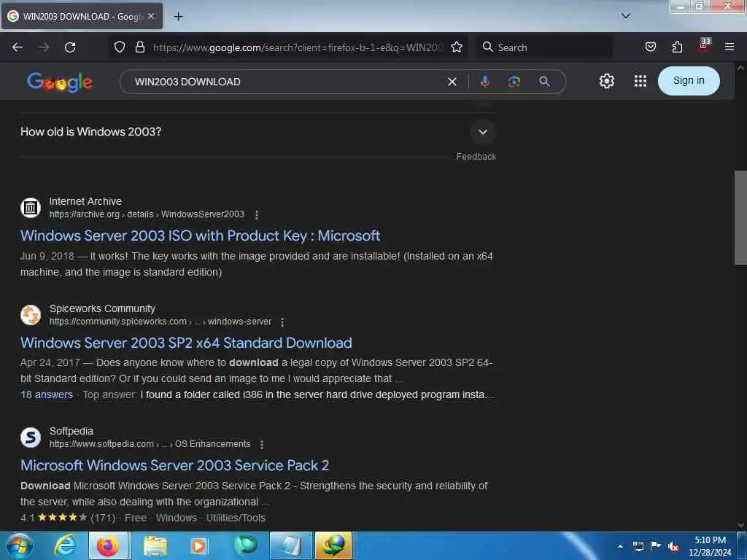
Task: Click the 18 answers link
Action: [47, 394]
